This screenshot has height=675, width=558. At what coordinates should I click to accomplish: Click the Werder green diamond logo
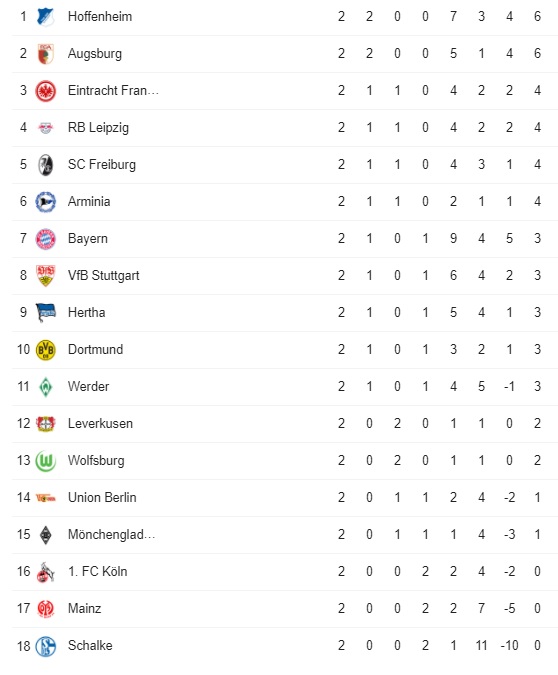(x=46, y=387)
